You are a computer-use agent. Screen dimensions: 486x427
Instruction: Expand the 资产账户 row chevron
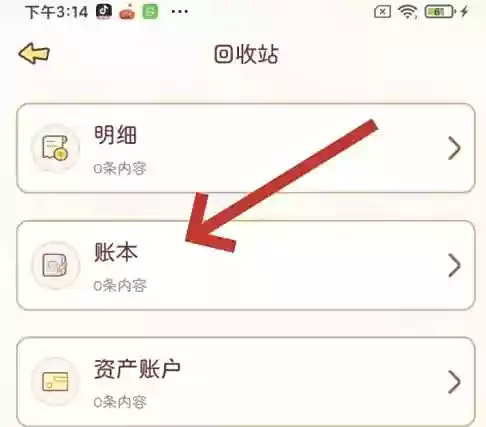[454, 382]
